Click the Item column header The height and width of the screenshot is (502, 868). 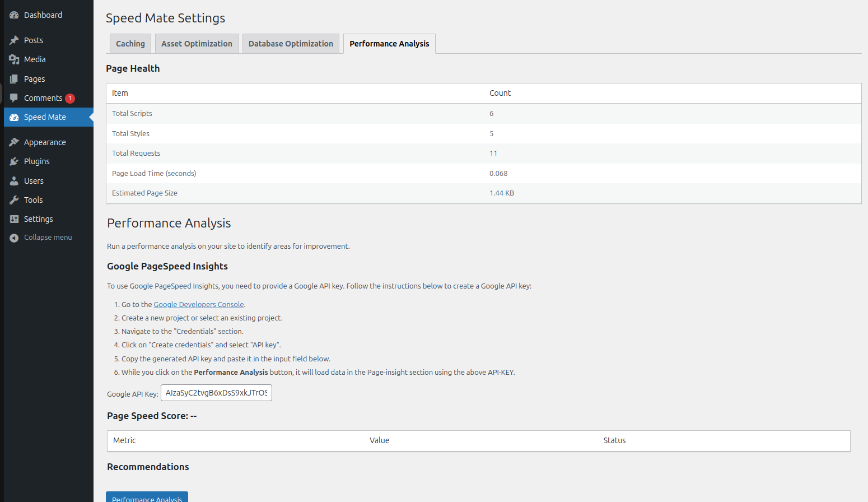click(120, 93)
